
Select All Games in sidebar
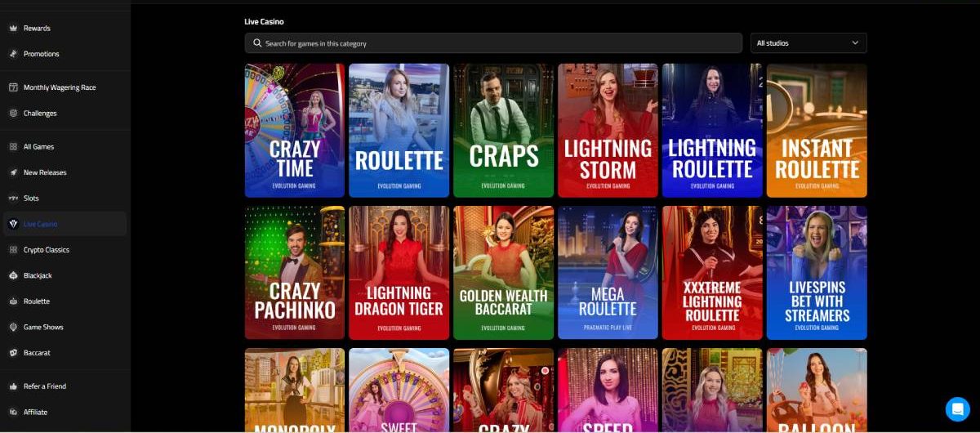click(38, 147)
